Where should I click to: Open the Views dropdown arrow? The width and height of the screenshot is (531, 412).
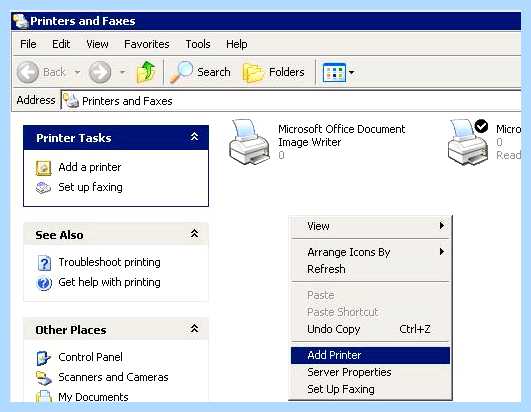point(352,72)
